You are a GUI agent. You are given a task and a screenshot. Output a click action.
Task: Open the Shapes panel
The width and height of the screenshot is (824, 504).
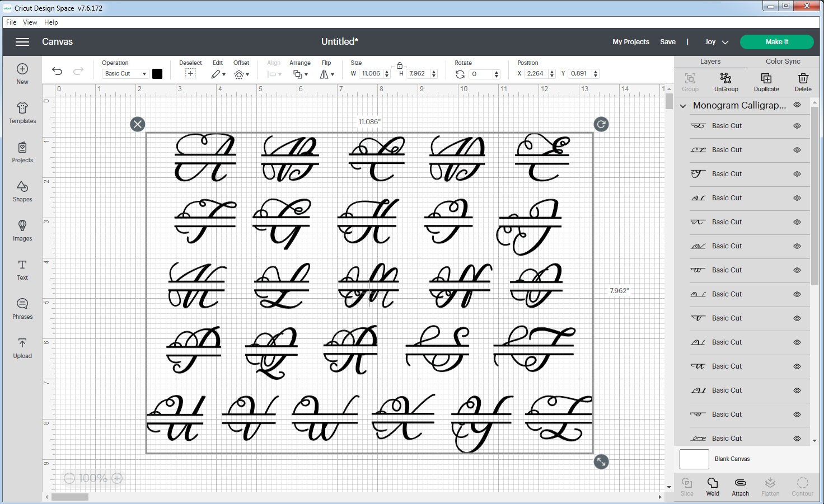[x=22, y=192]
